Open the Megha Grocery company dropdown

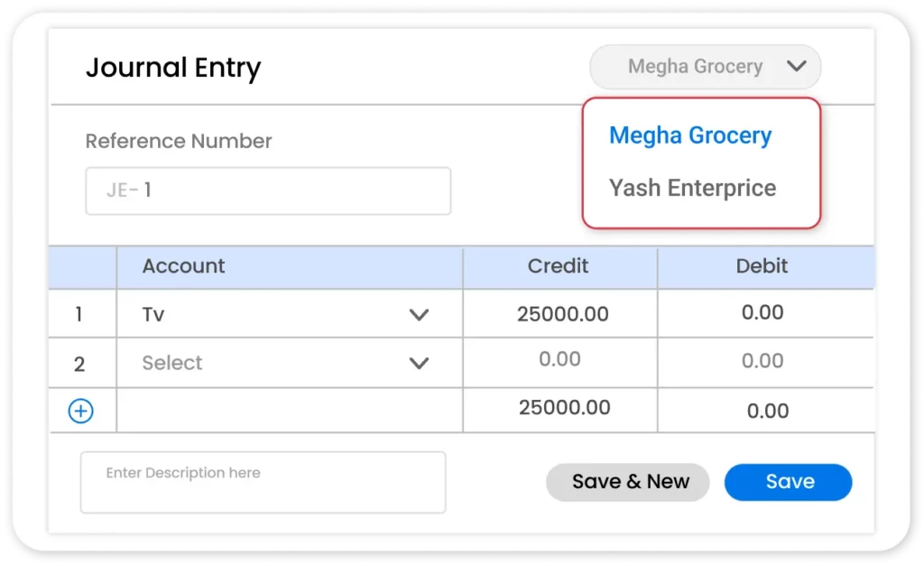(x=705, y=67)
